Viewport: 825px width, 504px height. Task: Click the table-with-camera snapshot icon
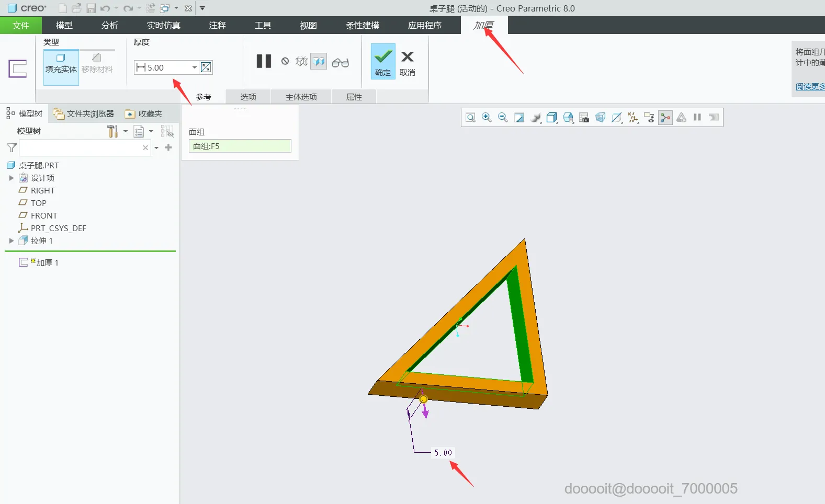(584, 118)
